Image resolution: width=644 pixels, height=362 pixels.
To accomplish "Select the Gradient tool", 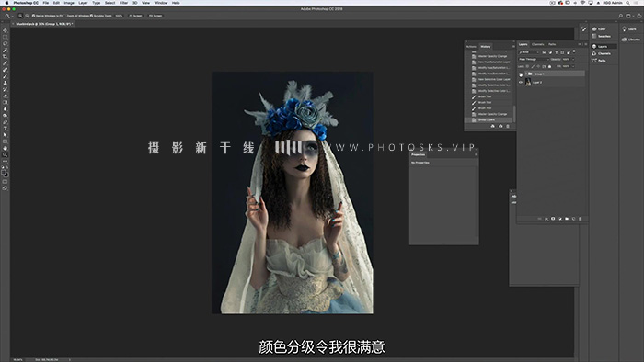I will click(x=5, y=102).
